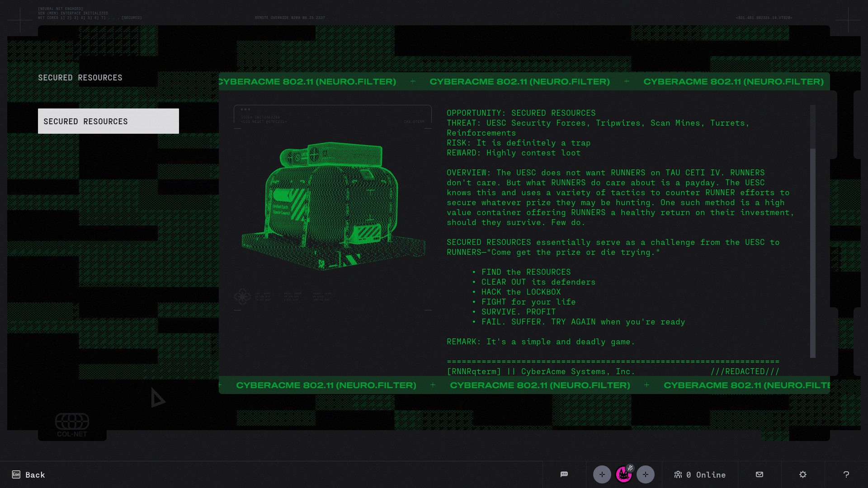Open the settings gear icon
This screenshot has height=488, width=868.
[802, 474]
